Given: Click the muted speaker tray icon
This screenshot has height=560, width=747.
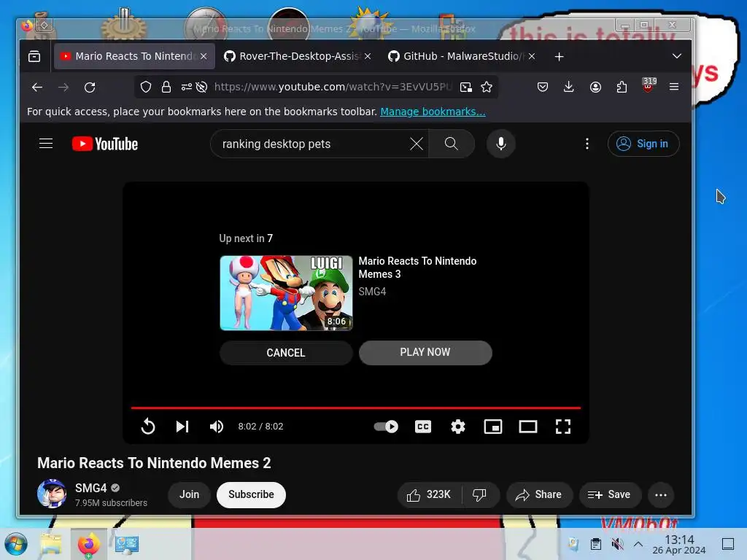Looking at the screenshot, I should [x=617, y=544].
